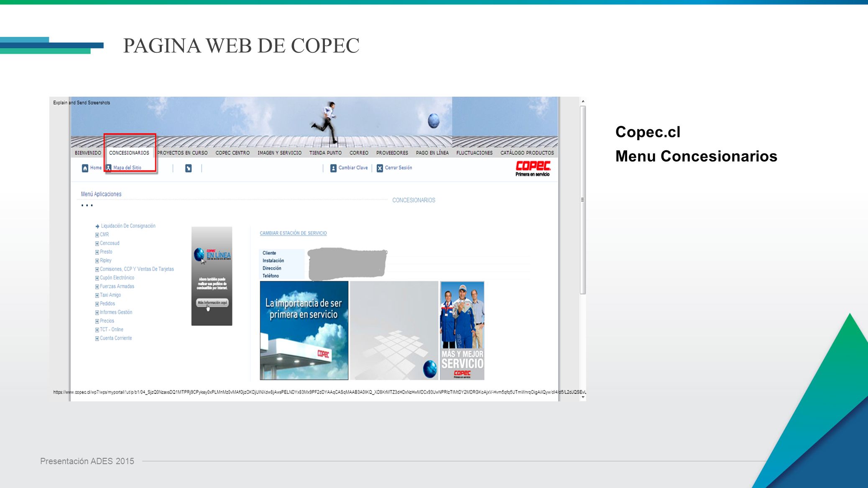
Task: Click the Instalación field label
Action: coord(273,261)
